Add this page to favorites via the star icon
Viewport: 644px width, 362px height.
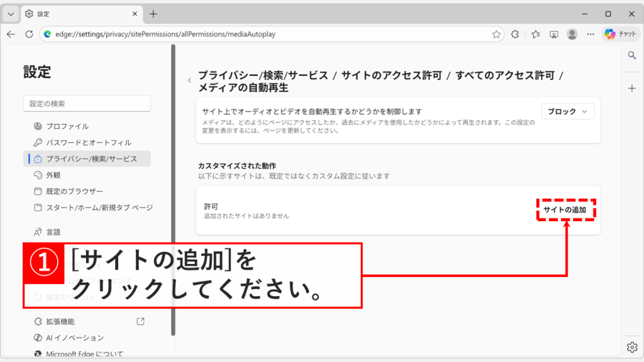click(x=497, y=34)
